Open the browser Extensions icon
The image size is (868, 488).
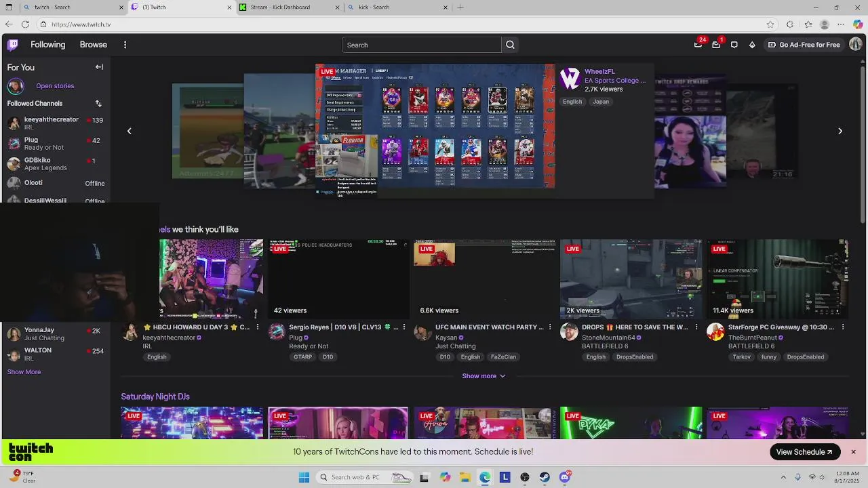[790, 24]
